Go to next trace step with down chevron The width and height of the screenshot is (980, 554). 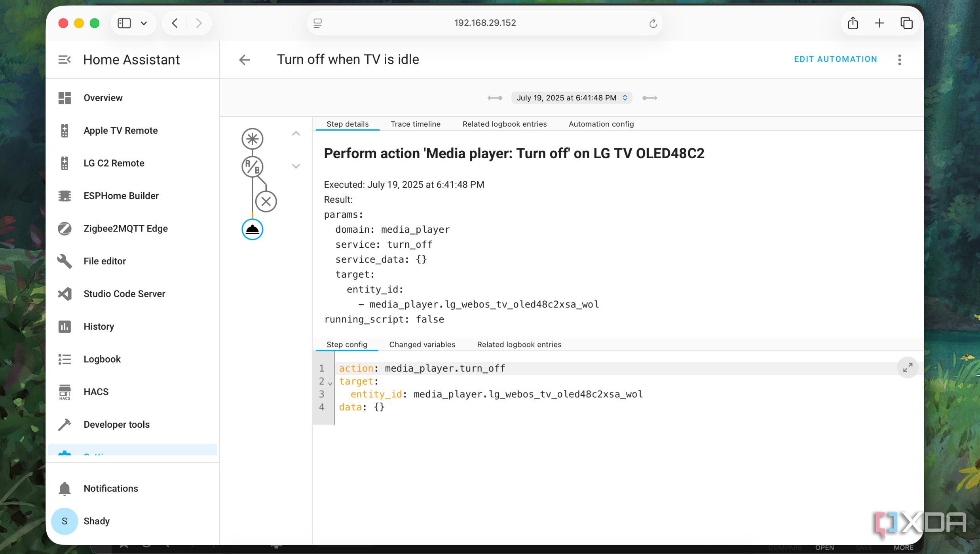296,166
